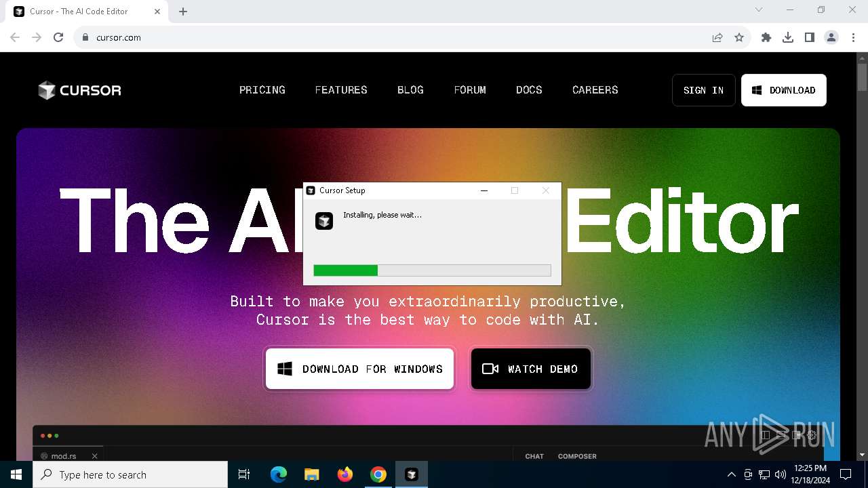
Task: Switch to Chrome on taskbar
Action: (378, 474)
